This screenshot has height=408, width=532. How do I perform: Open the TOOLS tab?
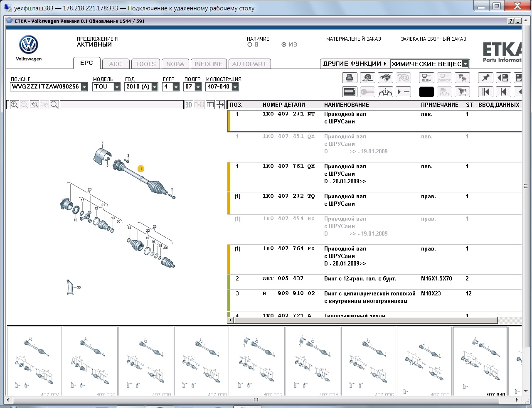pyautogui.click(x=145, y=64)
